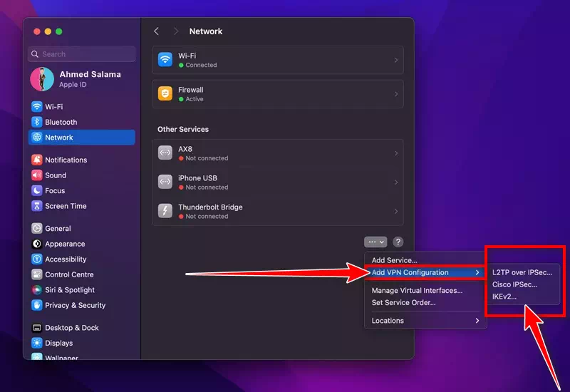Click the Thunderbolt Bridge label
The width and height of the screenshot is (570, 392).
click(x=210, y=207)
